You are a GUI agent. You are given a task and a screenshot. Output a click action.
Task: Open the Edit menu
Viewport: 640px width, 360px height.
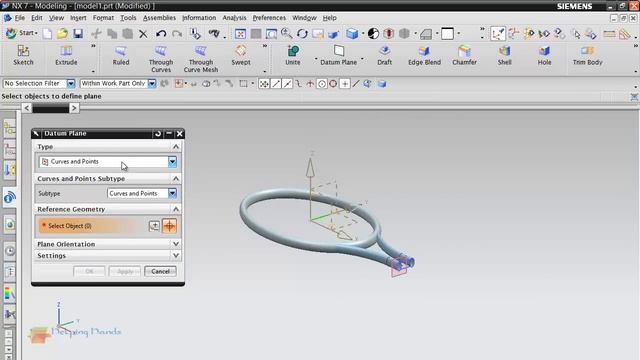coord(36,18)
